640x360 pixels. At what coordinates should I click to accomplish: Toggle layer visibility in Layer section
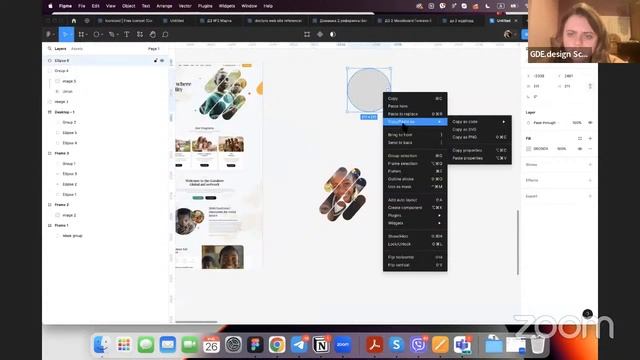[x=590, y=122]
